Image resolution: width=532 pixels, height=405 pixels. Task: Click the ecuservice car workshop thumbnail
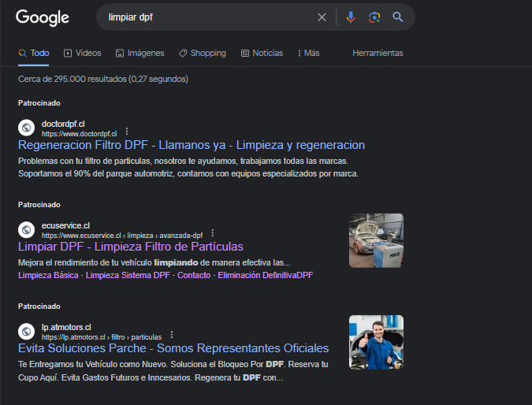376,240
